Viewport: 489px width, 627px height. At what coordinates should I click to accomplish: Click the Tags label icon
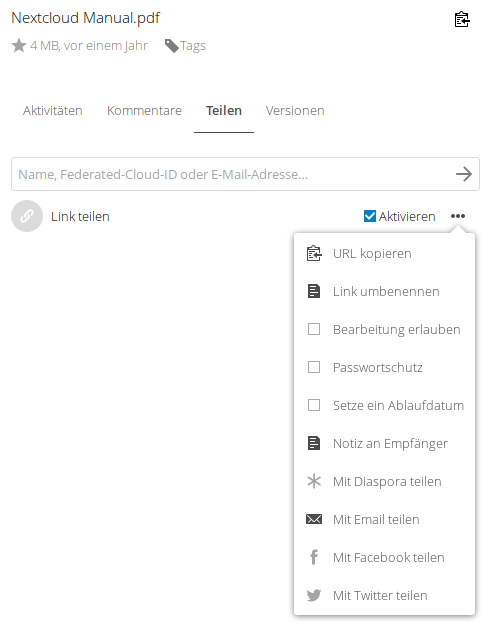172,46
